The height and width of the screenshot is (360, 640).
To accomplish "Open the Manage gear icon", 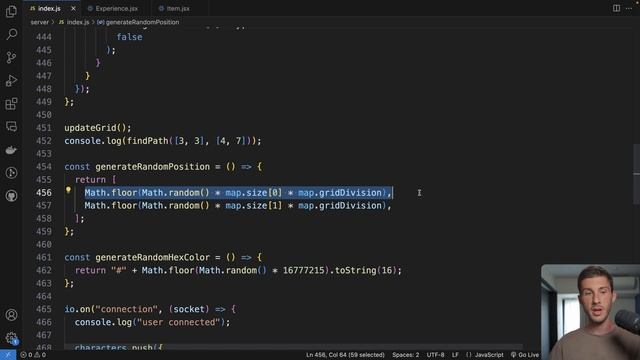I will 11,338.
